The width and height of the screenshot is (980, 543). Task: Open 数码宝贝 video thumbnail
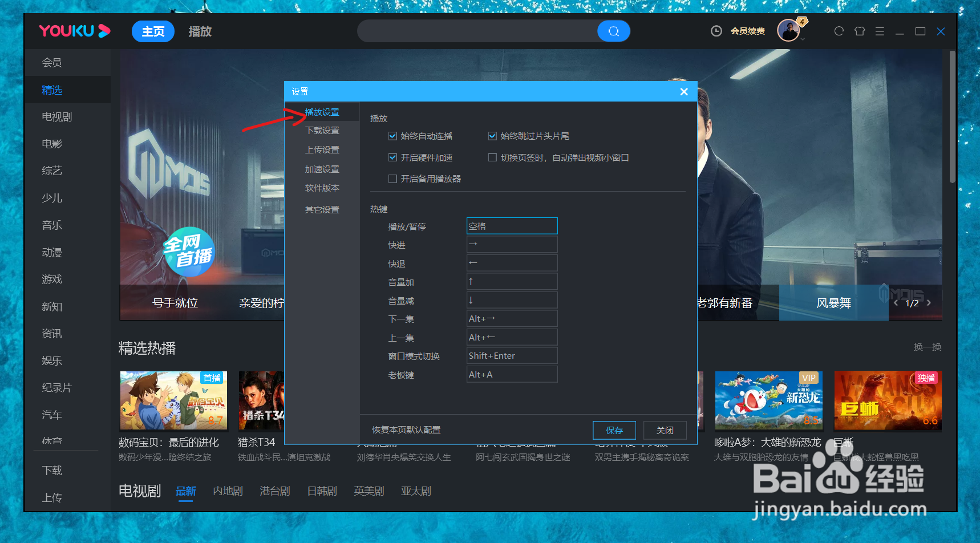click(173, 400)
